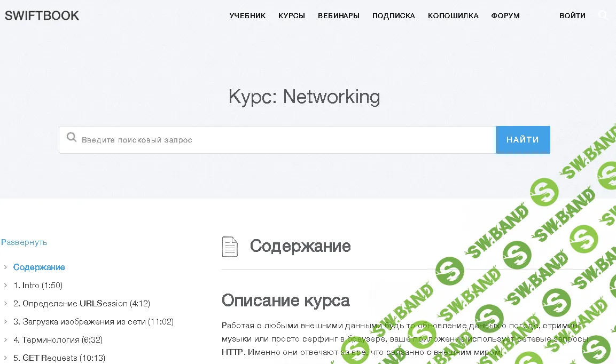Screen dimensions: 616x364
Task: Expand the Содержание section chevron
Action: 5,267
